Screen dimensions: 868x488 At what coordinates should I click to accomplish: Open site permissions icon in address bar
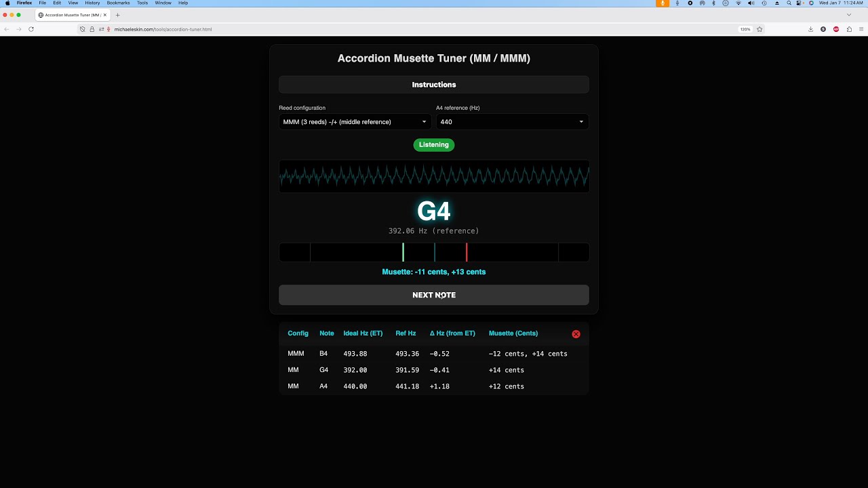[101, 29]
